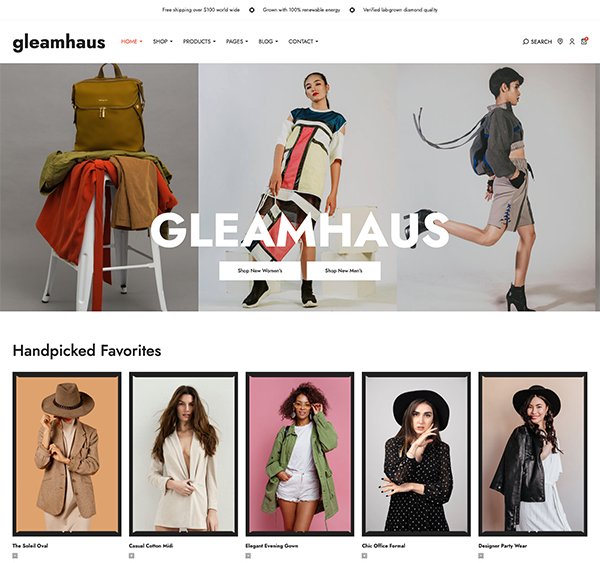Click the small square icon under The Soleil Oval
Image resolution: width=600 pixels, height=563 pixels.
(x=15, y=555)
